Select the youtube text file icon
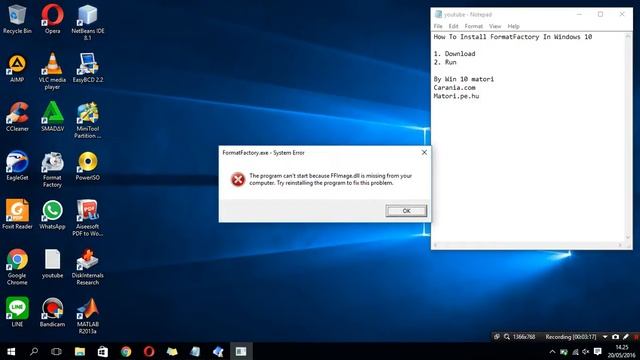This screenshot has height=360, width=640. click(x=52, y=263)
